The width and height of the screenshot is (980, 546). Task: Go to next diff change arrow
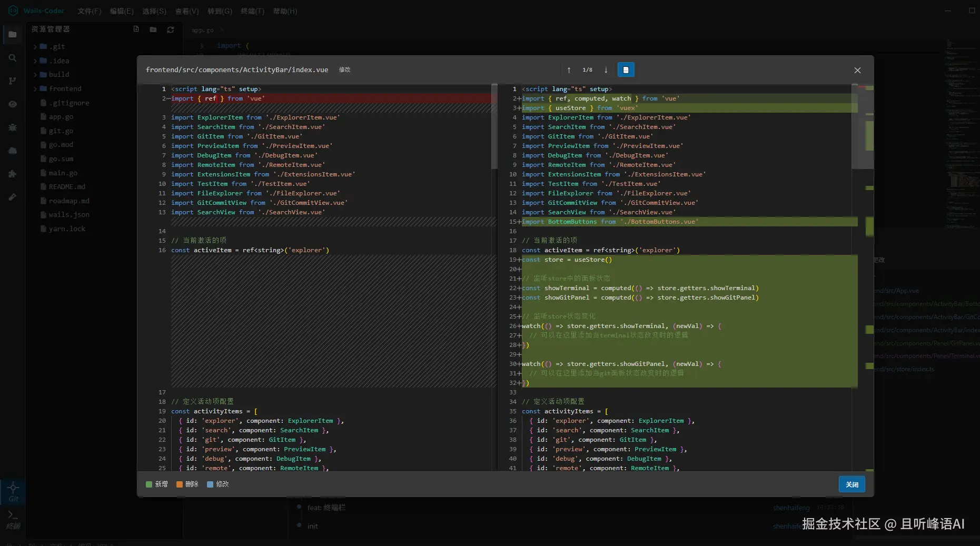tap(606, 70)
